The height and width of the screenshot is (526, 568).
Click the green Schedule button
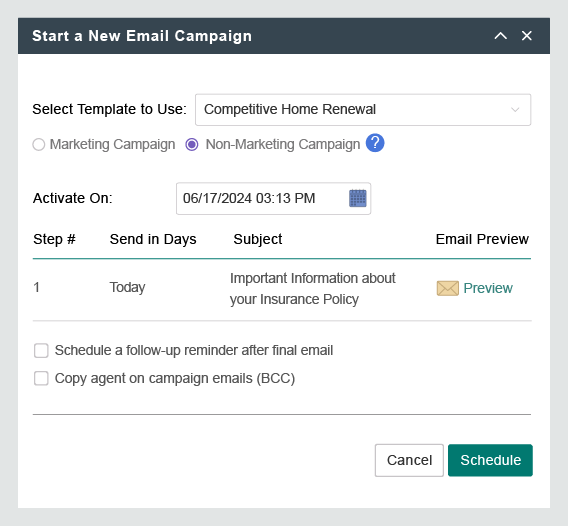tap(490, 460)
